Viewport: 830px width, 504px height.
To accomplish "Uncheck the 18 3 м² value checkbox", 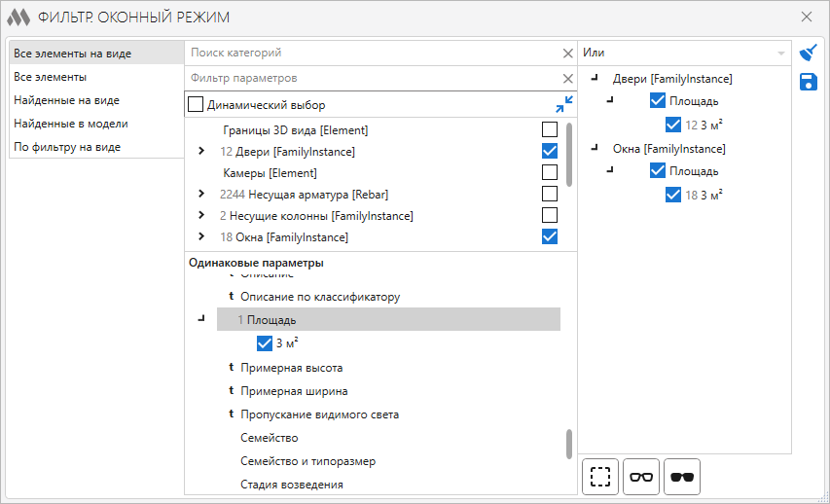I will 672,196.
